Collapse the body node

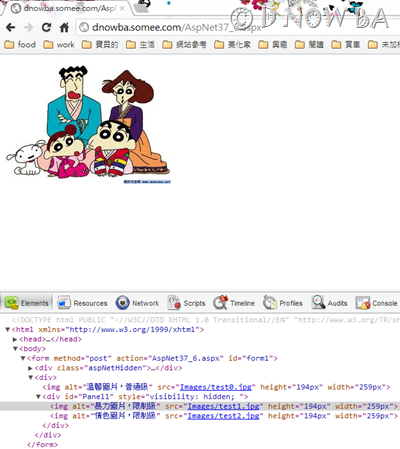coord(15,349)
